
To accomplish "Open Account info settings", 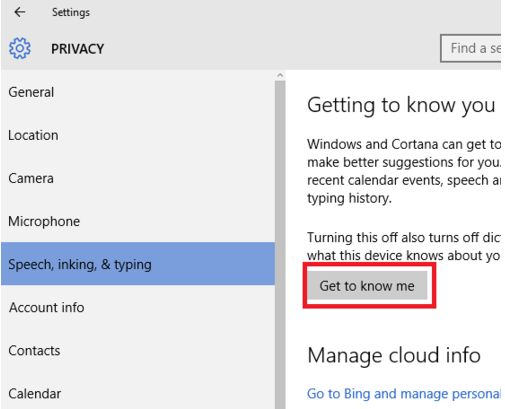I will pos(138,307).
